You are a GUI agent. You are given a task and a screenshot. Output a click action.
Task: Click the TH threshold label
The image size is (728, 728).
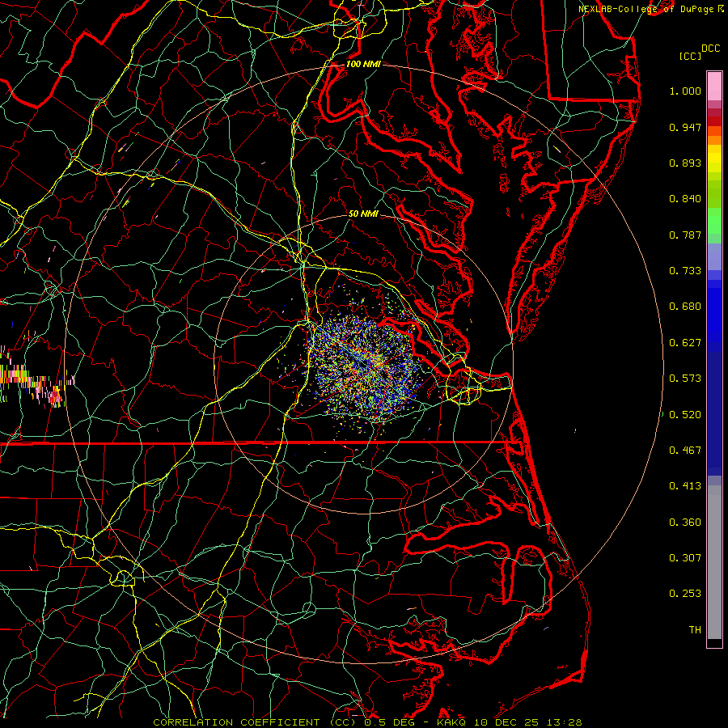pyautogui.click(x=695, y=630)
